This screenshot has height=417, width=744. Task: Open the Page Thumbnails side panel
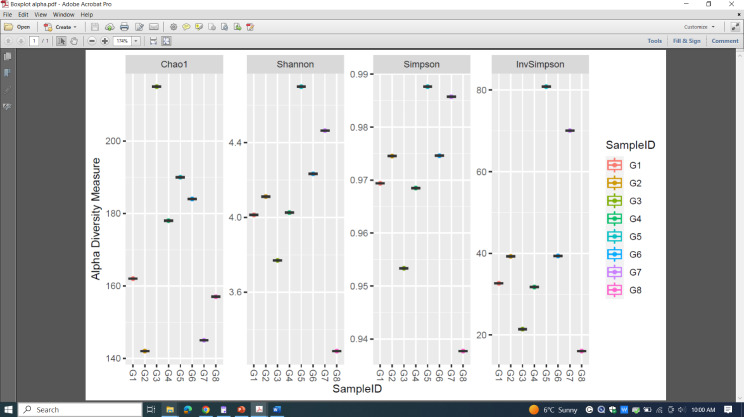[x=7, y=56]
